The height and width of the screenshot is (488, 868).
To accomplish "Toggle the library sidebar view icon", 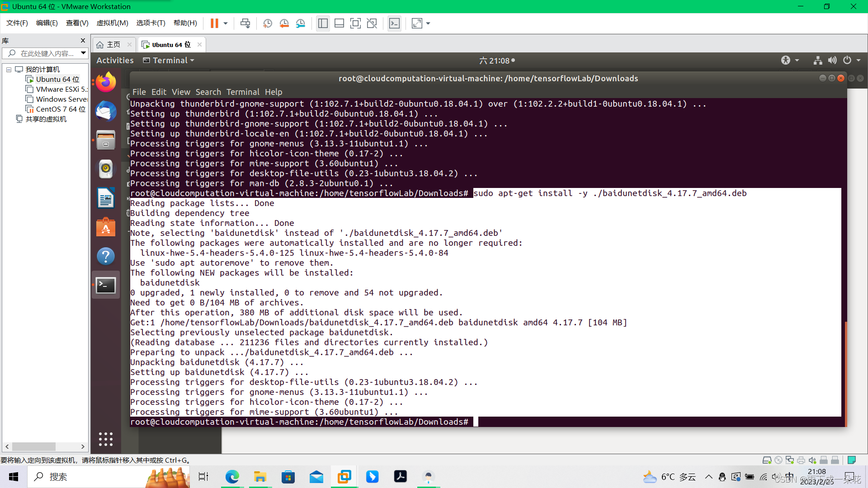I will click(323, 23).
